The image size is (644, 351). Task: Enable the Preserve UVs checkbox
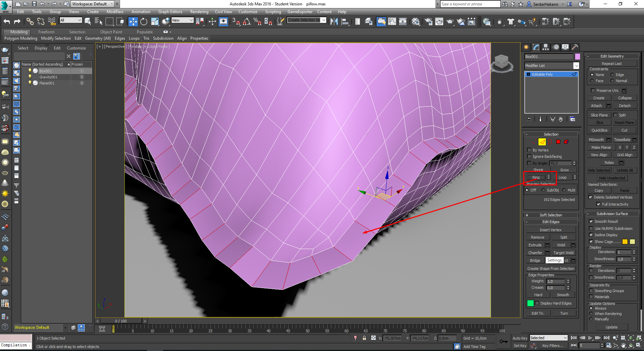tap(593, 91)
